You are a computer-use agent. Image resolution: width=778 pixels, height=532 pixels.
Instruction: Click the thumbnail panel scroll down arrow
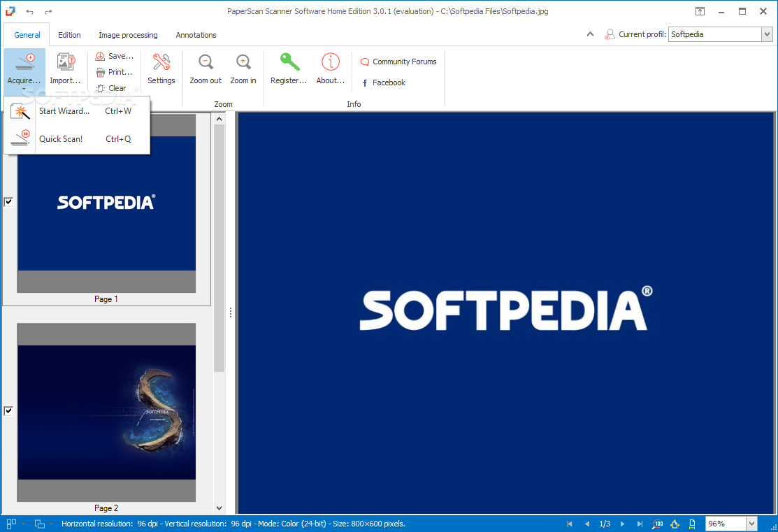[219, 508]
